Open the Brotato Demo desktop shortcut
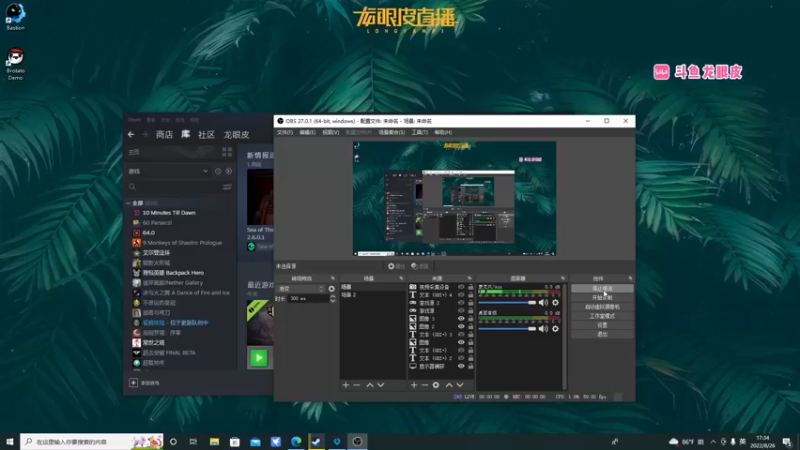This screenshot has height=450, width=800. [15, 64]
